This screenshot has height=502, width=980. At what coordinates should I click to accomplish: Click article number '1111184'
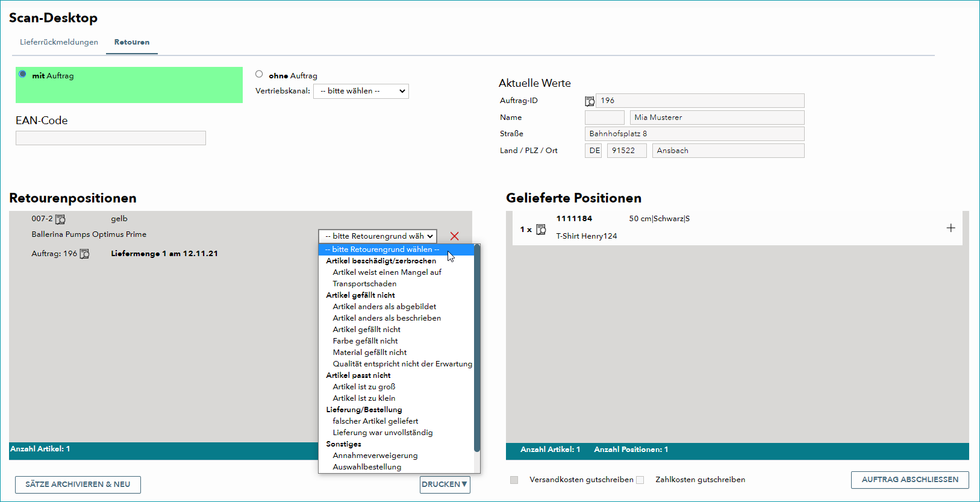[x=574, y=219]
